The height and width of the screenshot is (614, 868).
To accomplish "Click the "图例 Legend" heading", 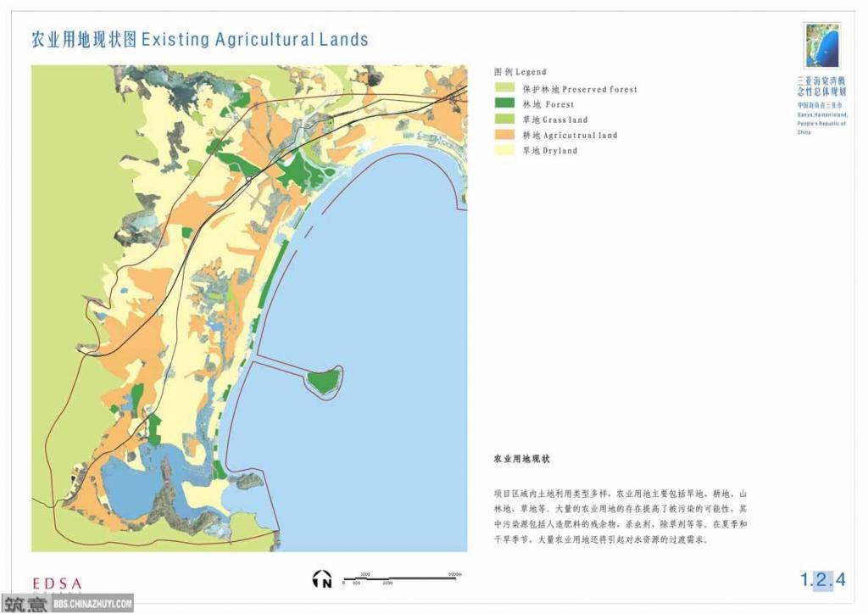I will [520, 72].
